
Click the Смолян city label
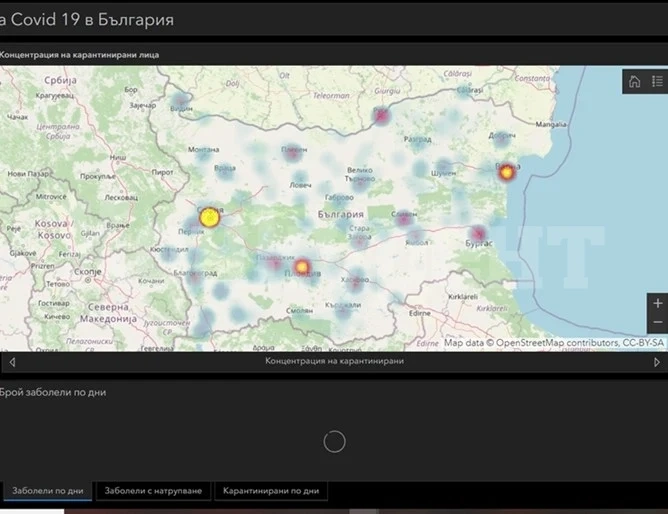click(299, 311)
